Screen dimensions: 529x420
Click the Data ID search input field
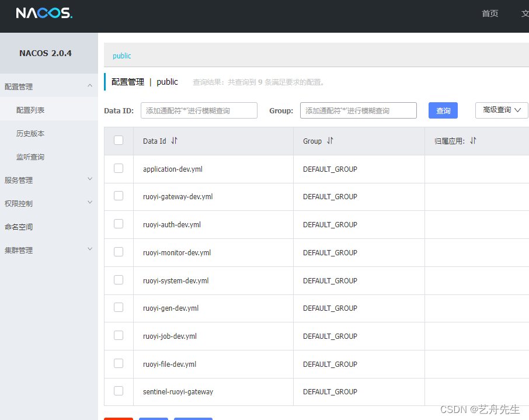199,110
